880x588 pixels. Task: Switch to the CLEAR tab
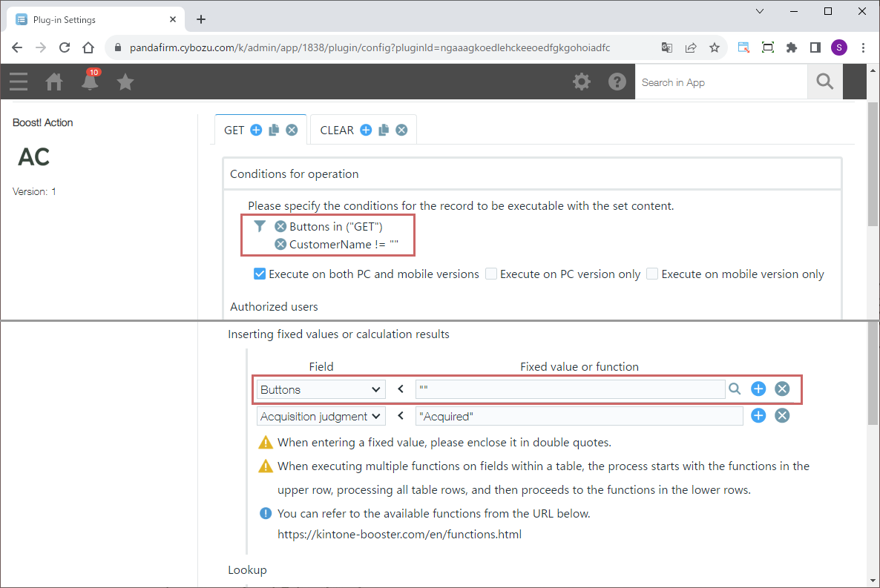337,130
